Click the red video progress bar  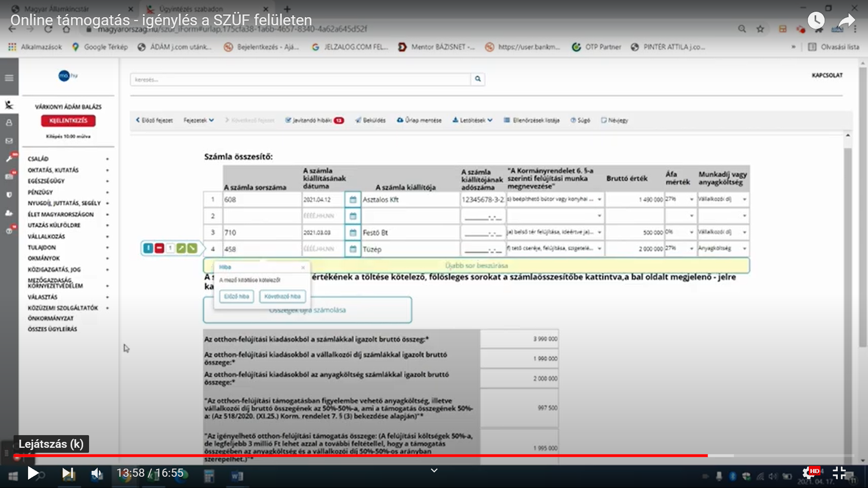362,455
